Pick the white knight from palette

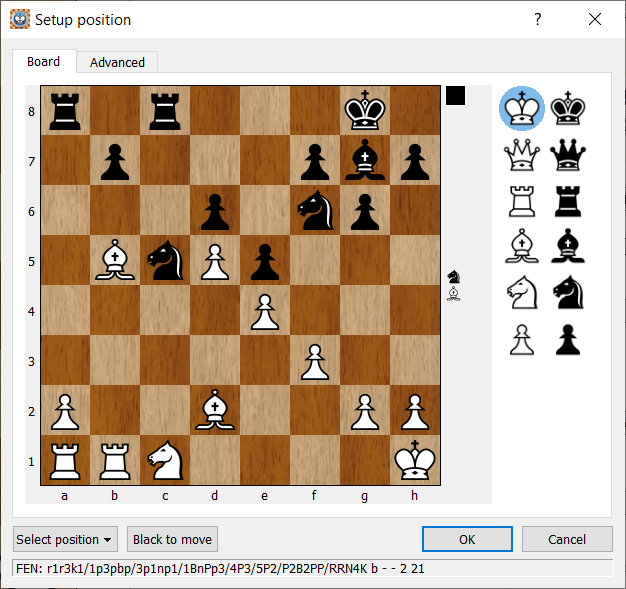[x=521, y=293]
